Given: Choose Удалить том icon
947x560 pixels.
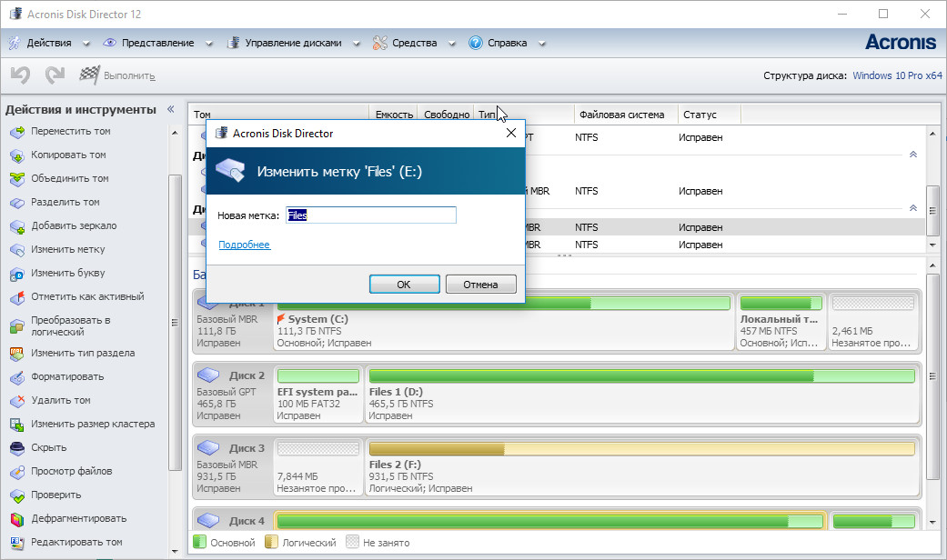Looking at the screenshot, I should coord(17,401).
